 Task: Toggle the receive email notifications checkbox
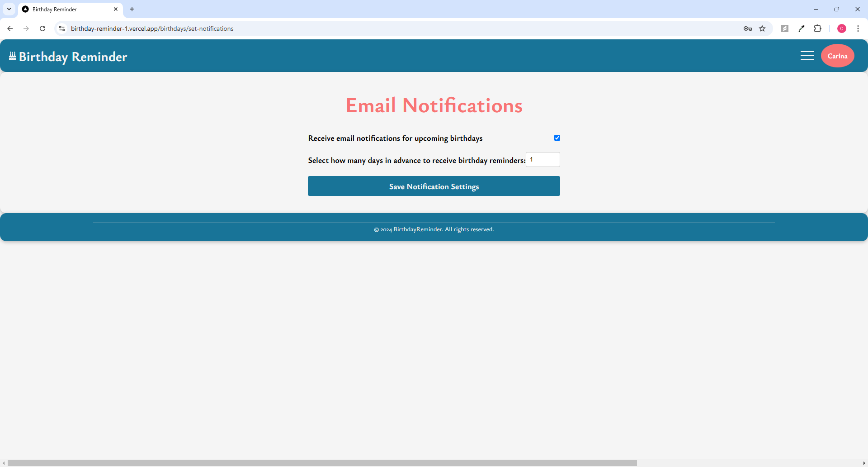point(557,138)
